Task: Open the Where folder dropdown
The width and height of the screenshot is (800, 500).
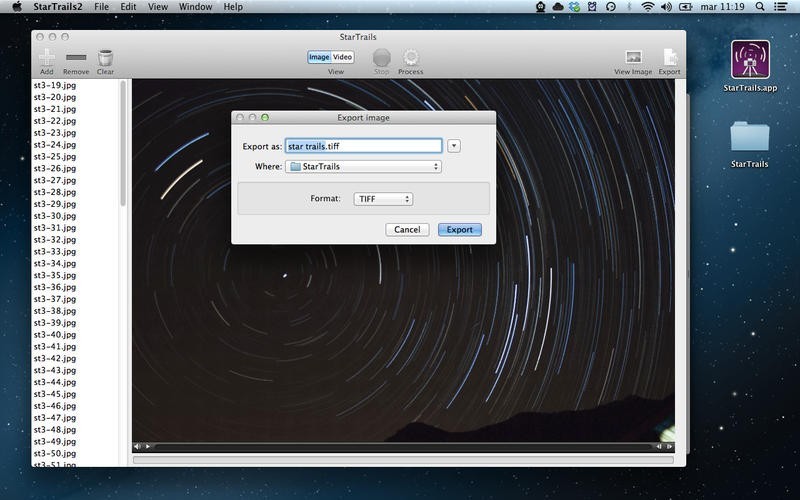Action: click(x=363, y=167)
